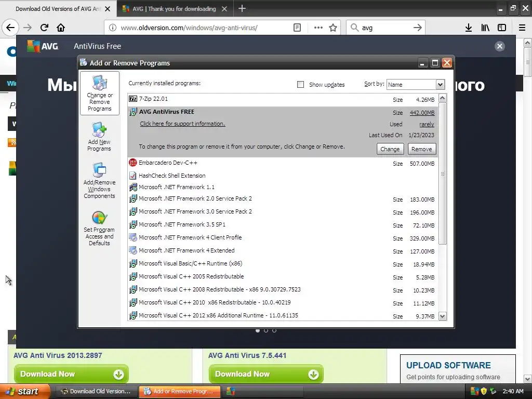Open the Windows start menu

[25, 391]
